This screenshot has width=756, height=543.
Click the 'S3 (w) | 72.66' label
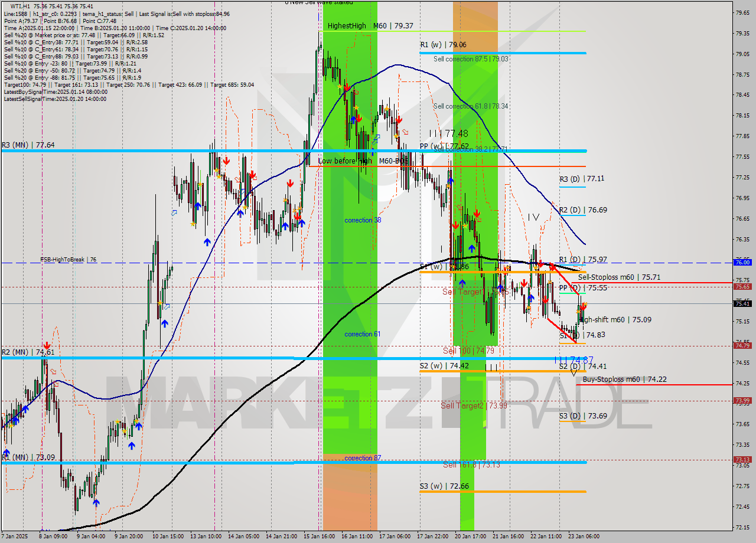(x=444, y=487)
